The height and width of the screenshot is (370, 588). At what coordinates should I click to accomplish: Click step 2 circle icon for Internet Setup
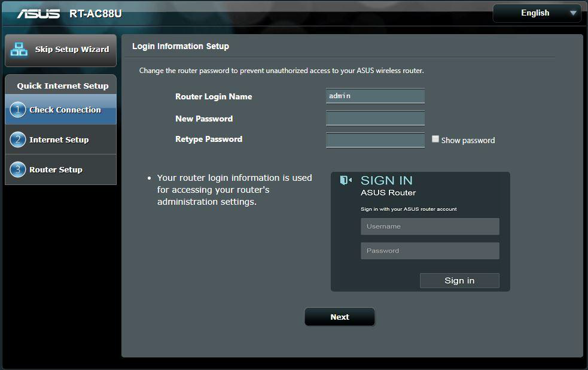17,139
